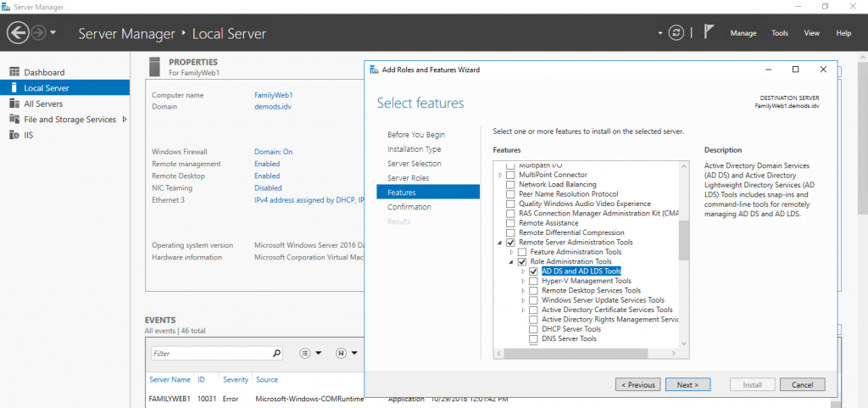
Task: Go to the Before You Begin step
Action: tap(415, 135)
